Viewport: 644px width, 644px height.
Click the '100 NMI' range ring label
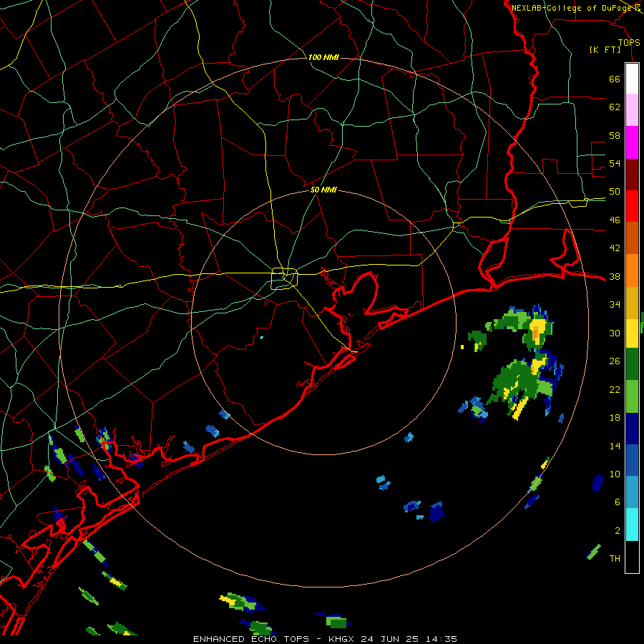tap(323, 57)
